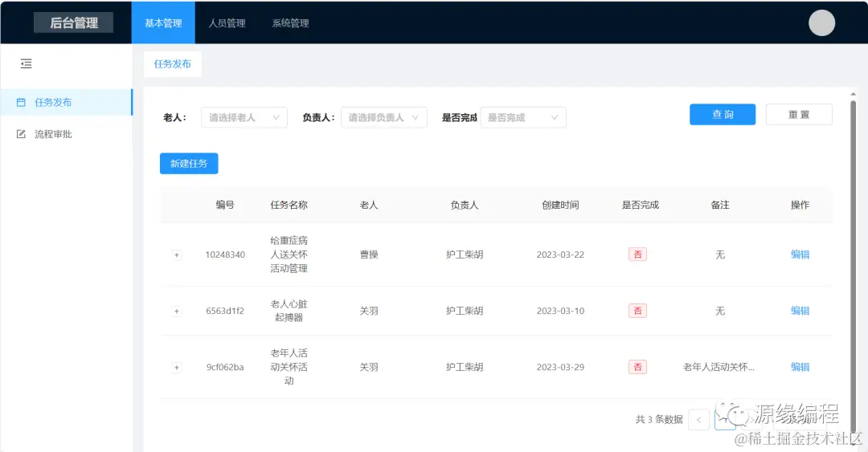Click the date 2023-03-22 cell

[560, 255]
